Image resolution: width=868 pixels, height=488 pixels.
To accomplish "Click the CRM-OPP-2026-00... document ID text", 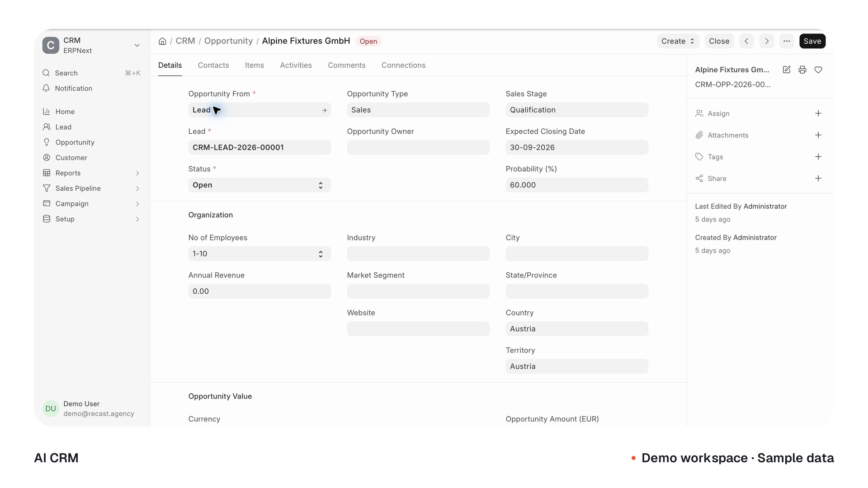I will click(x=733, y=84).
